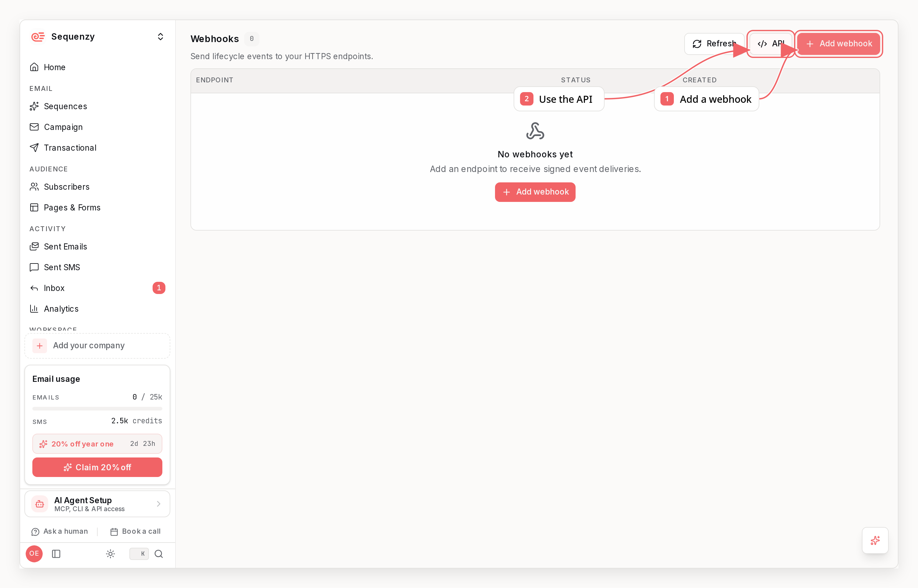Open the Sequences sidebar item
The height and width of the screenshot is (588, 918).
tap(97, 106)
